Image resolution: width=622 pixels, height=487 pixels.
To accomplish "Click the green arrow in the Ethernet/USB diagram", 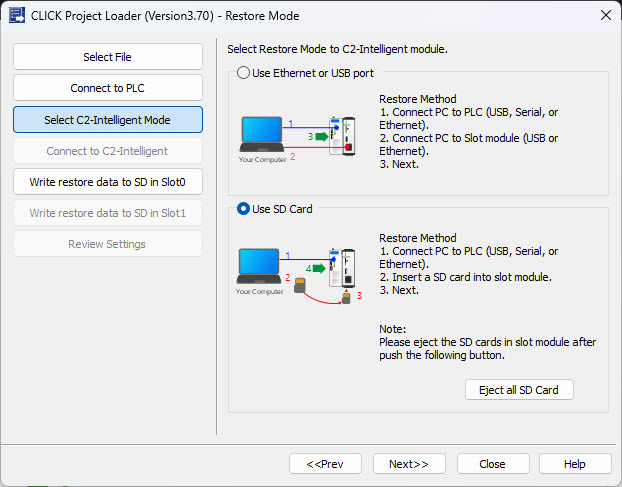I will 322,136.
